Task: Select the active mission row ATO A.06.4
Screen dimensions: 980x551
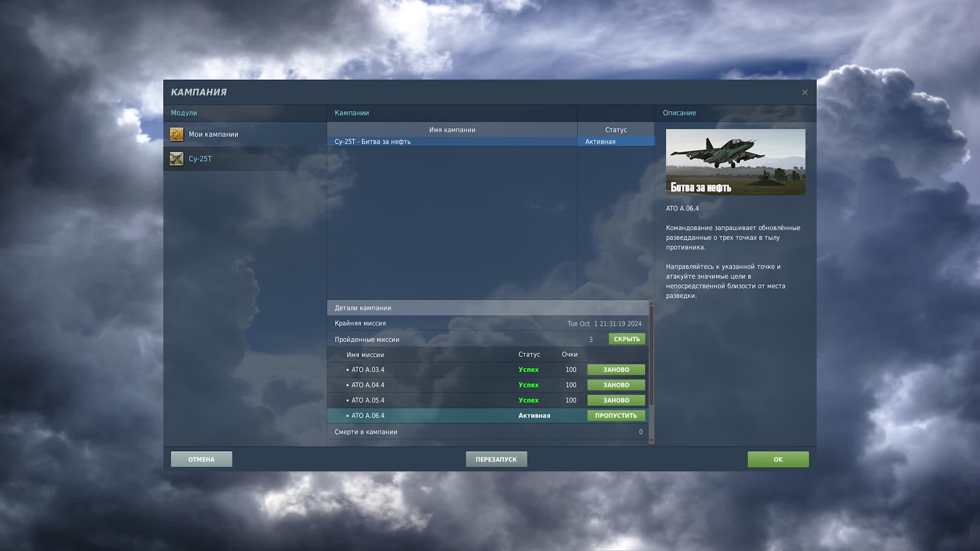Action: 421,415
